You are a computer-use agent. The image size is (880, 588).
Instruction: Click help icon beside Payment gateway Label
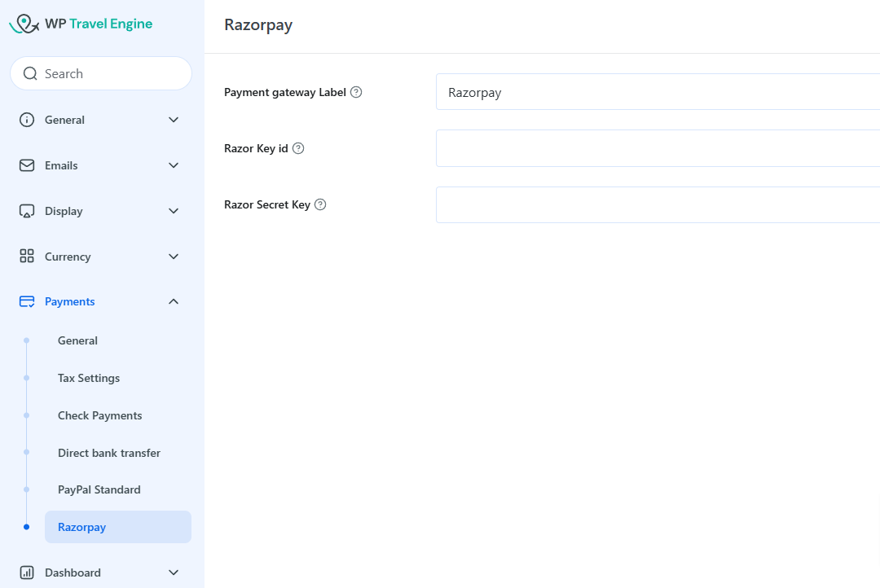356,92
